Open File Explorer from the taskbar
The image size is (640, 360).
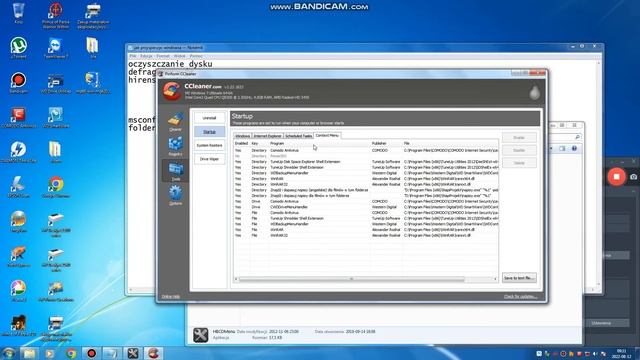[29, 353]
